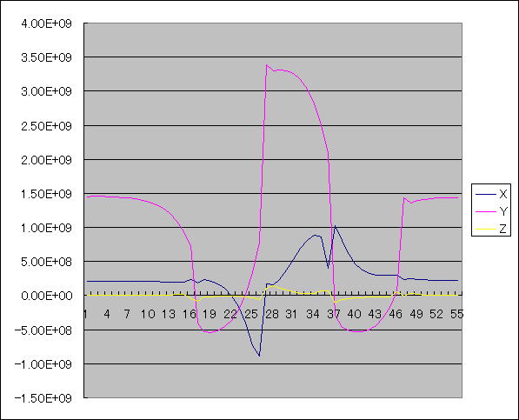Viewport: 519px width, 420px height.
Task: Click the x-axis label 28
Action: coord(272,314)
